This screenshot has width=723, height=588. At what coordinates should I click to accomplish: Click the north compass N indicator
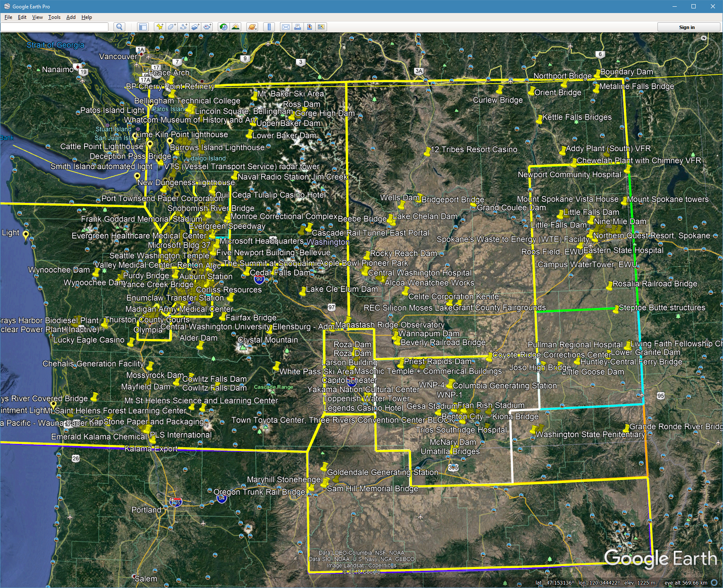(704, 38)
